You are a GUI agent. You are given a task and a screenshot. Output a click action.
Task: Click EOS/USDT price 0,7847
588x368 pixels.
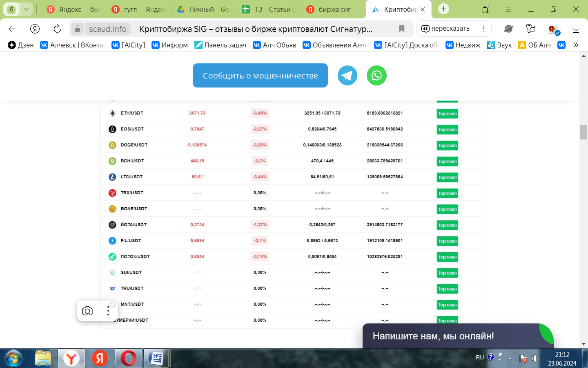(197, 129)
